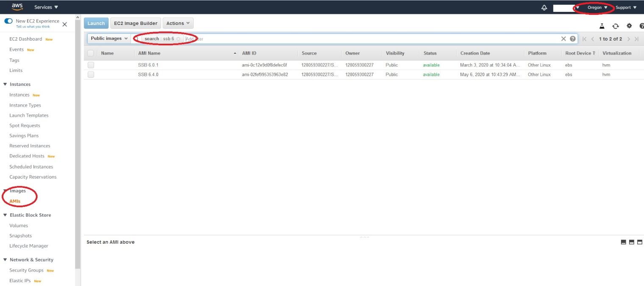Open Launch Templates

pos(29,115)
